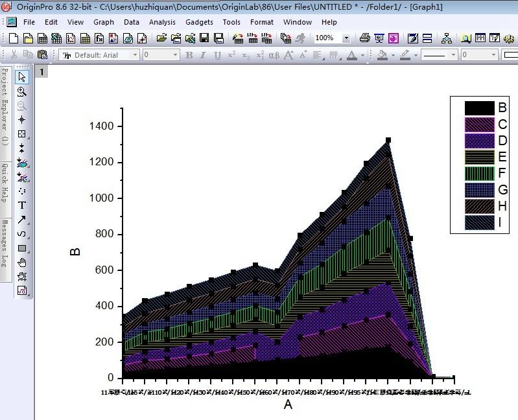Create a New Folder
This screenshot has width=518, height=420.
28,38
